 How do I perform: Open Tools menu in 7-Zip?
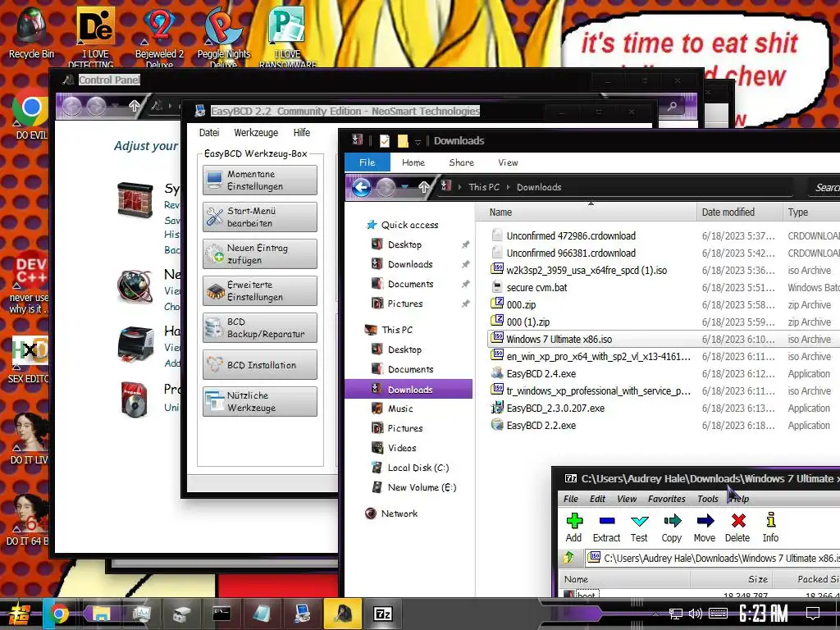point(708,499)
